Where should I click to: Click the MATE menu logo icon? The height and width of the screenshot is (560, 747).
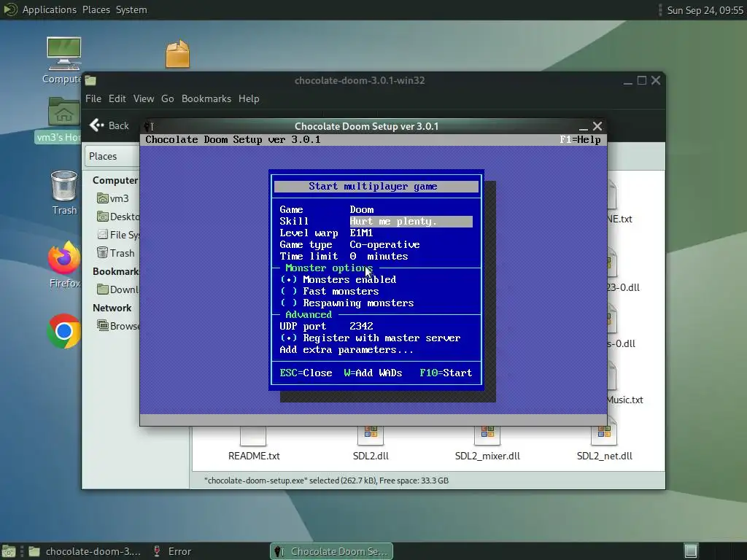tap(9, 9)
